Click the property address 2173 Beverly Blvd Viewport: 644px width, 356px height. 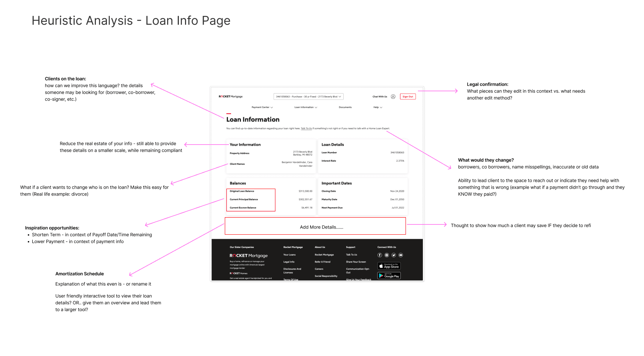point(303,153)
